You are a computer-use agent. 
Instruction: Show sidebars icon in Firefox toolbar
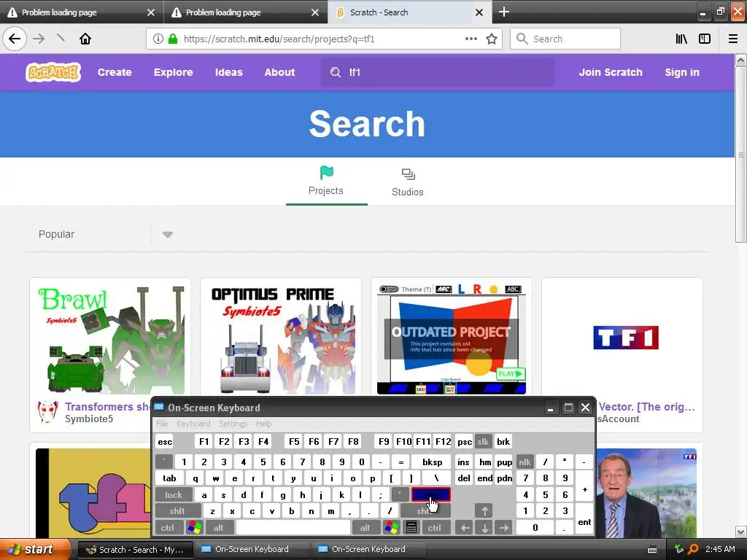705,39
